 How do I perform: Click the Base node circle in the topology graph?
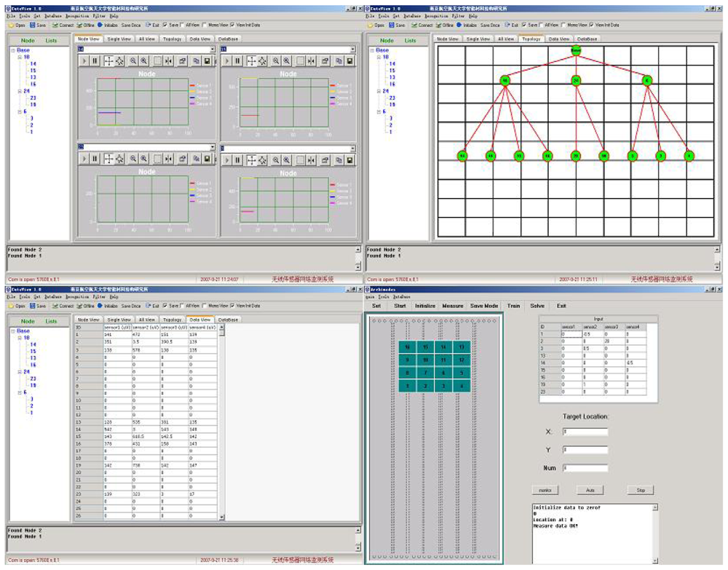coord(576,50)
